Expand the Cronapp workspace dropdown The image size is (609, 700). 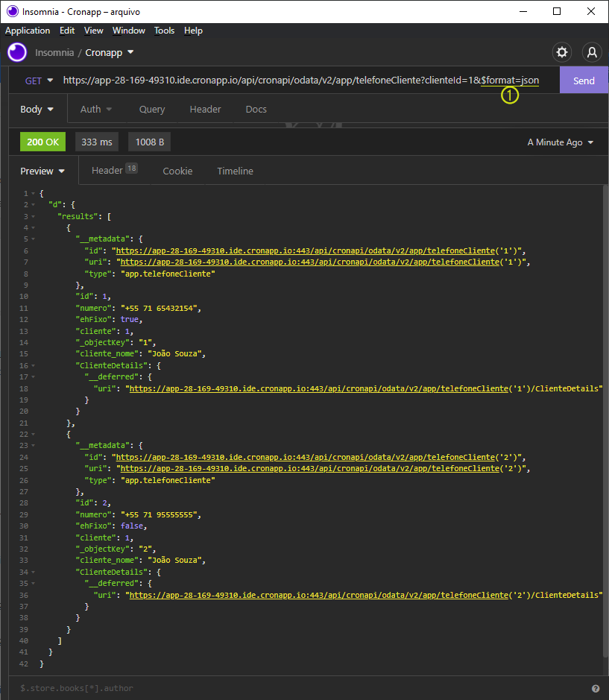pyautogui.click(x=110, y=53)
